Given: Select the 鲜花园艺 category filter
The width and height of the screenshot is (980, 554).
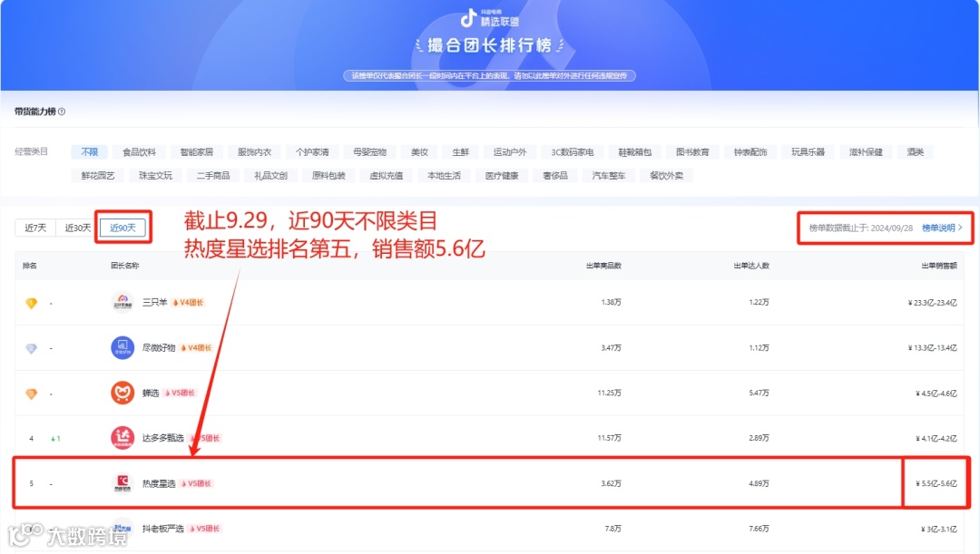Looking at the screenshot, I should tap(97, 176).
